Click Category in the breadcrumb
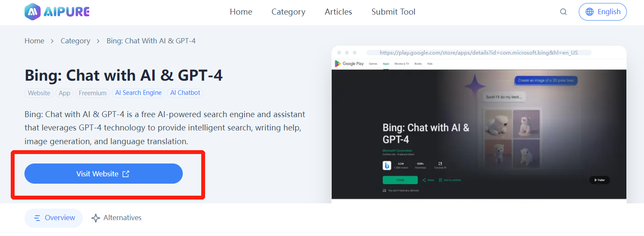Viewport: 644px width, 236px height. point(76,41)
